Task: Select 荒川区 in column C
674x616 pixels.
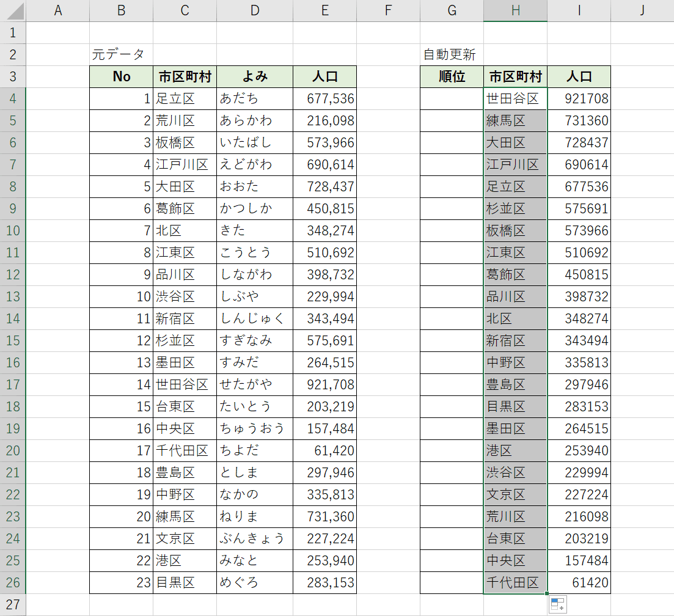Action: point(185,120)
